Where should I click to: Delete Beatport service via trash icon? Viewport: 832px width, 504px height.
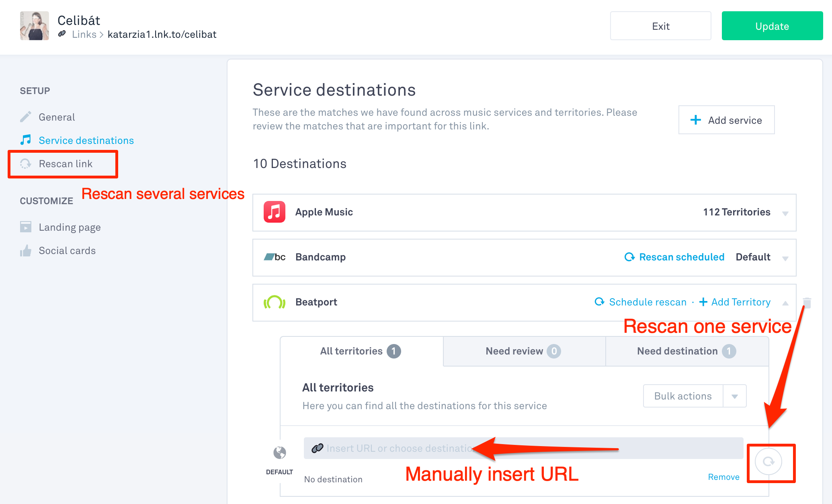click(x=807, y=303)
